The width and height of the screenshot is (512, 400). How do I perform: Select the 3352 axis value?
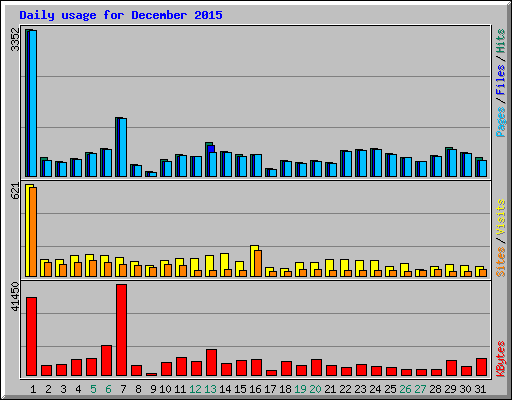15,39
